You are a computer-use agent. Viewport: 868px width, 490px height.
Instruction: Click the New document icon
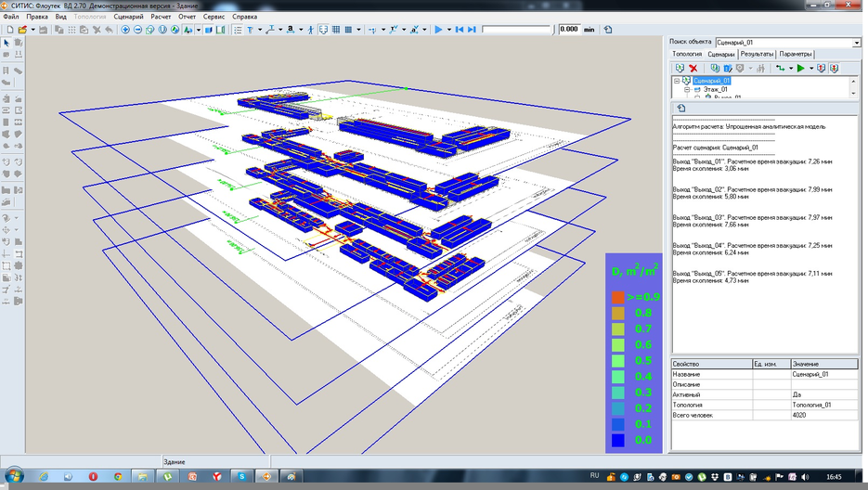[x=8, y=30]
